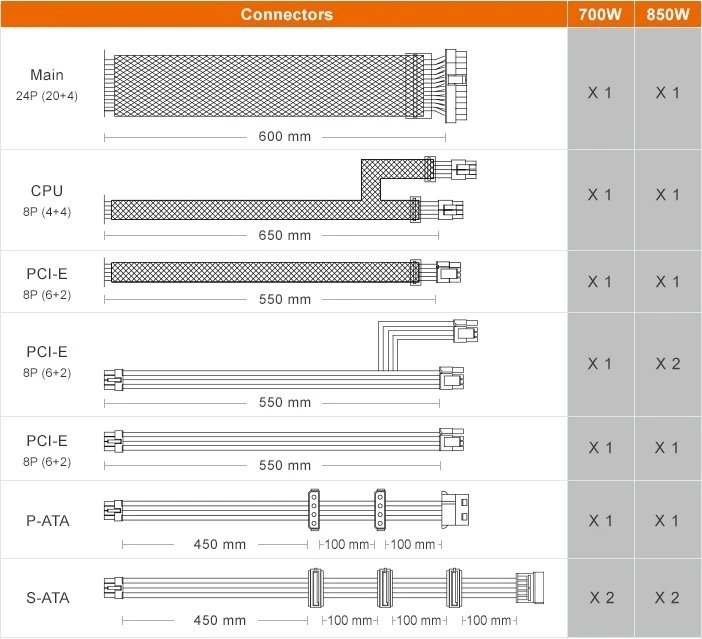
Task: Click the P-ATA row 700W X 1 value
Action: pyautogui.click(x=599, y=521)
